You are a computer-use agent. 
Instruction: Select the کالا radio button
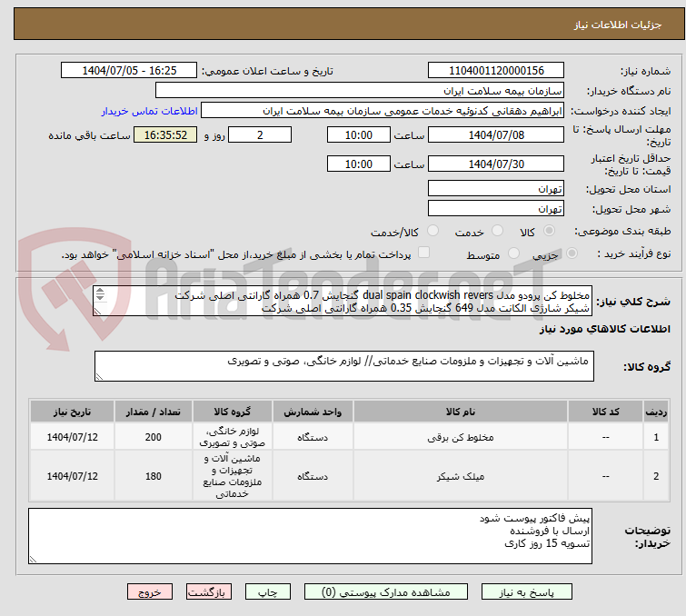click(x=549, y=231)
